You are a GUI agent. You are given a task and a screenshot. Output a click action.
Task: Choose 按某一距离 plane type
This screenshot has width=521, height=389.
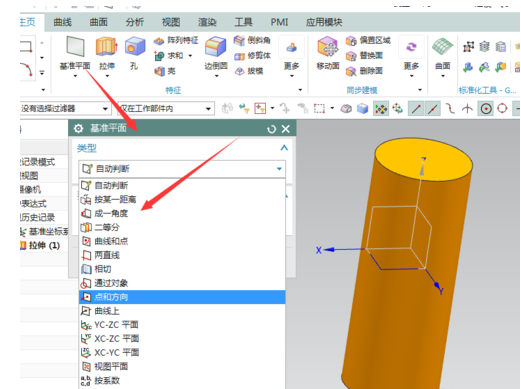click(182, 199)
